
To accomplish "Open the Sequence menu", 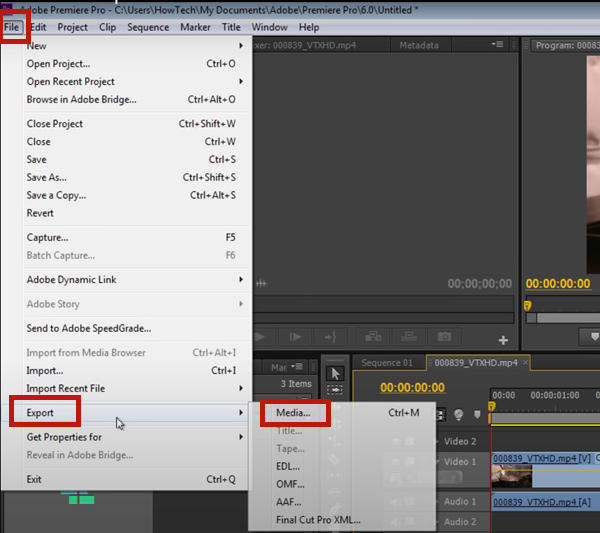I will tap(148, 27).
